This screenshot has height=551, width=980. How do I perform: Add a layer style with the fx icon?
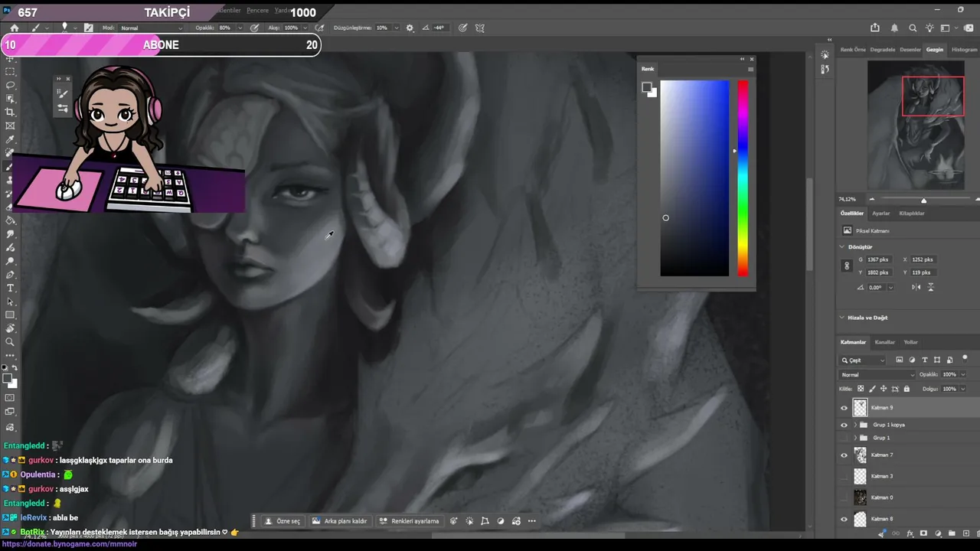[x=910, y=533]
